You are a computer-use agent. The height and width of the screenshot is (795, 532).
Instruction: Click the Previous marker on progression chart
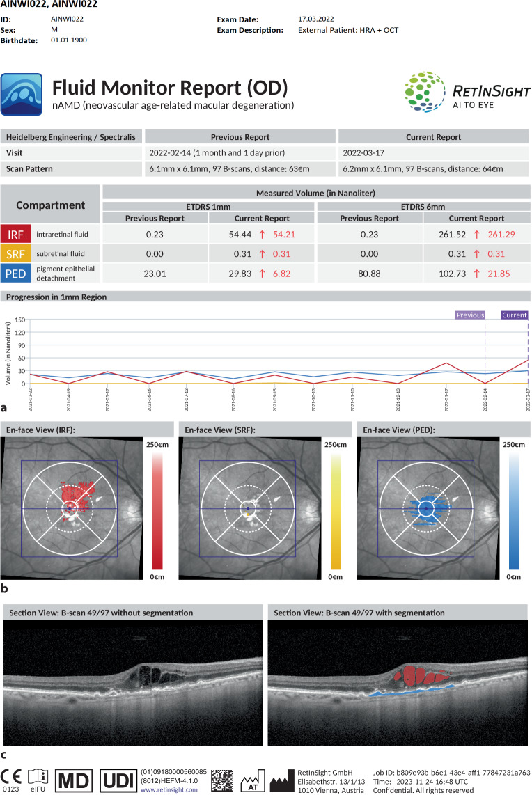[470, 315]
